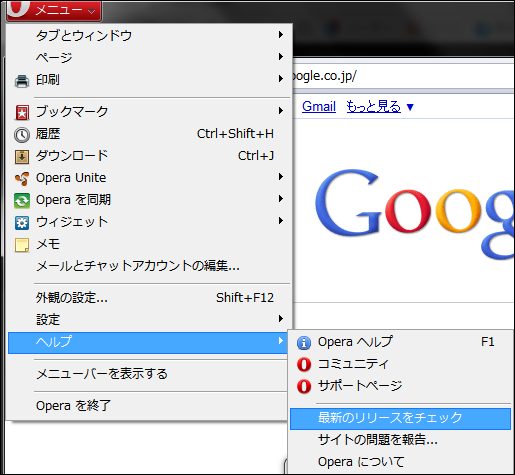
Task: Choose メールとチャットアカウントの編集...
Action: [149, 266]
